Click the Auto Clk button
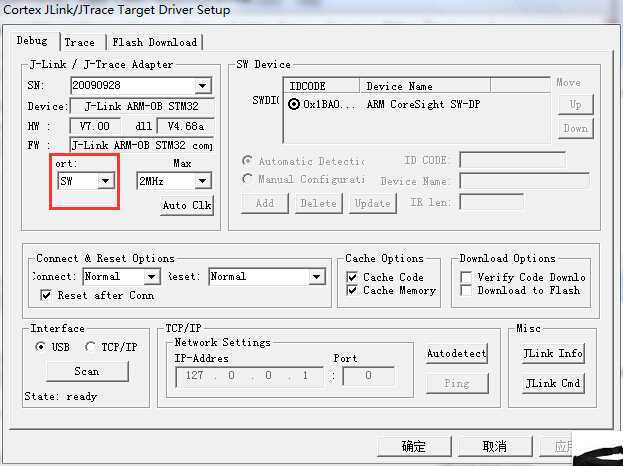This screenshot has height=466, width=623. (187, 205)
